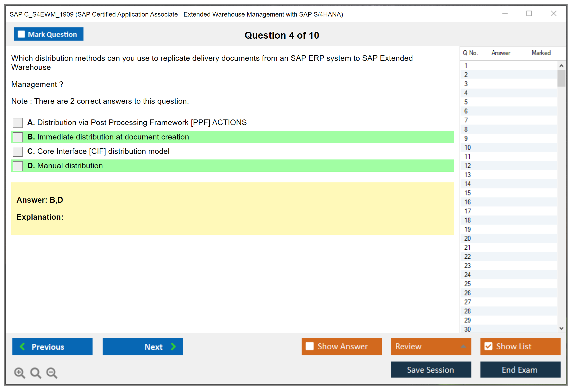
Task: Enable the Show Answer checkbox
Action: [x=310, y=346]
